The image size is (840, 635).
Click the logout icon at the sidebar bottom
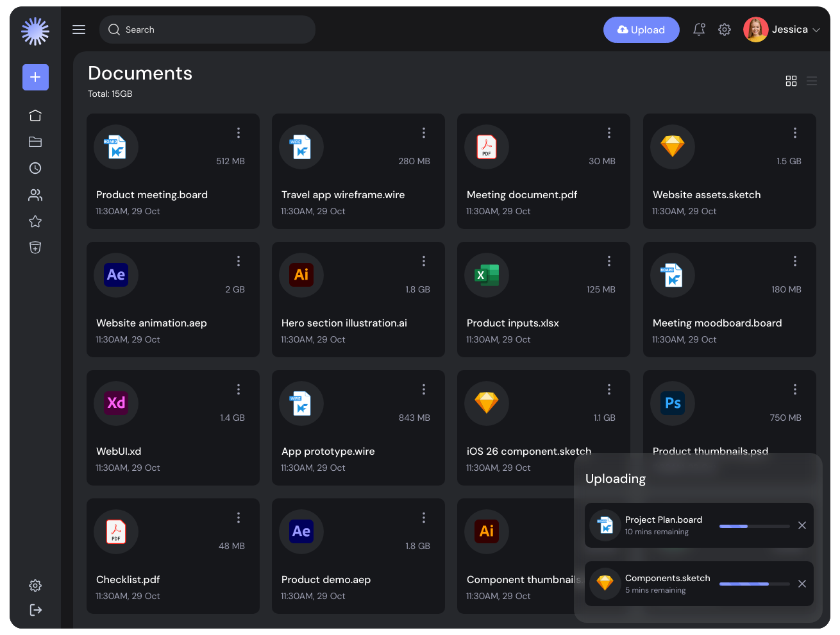click(x=35, y=610)
